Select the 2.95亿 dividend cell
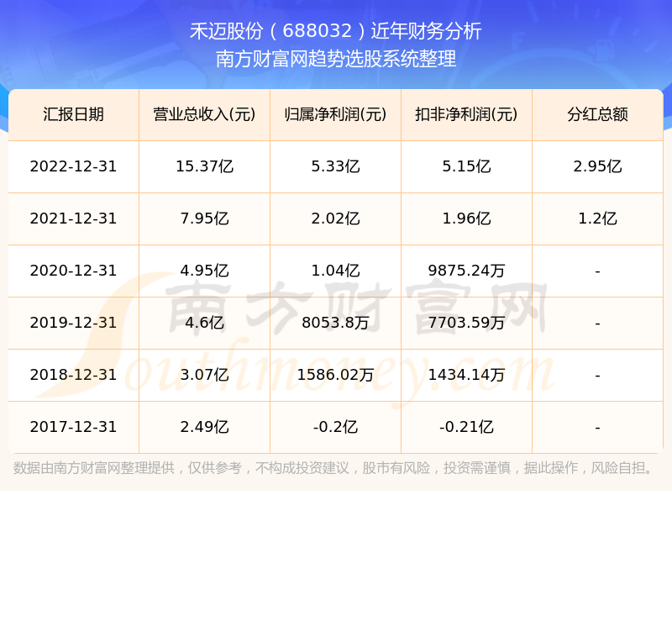The height and width of the screenshot is (637, 672). tap(597, 166)
